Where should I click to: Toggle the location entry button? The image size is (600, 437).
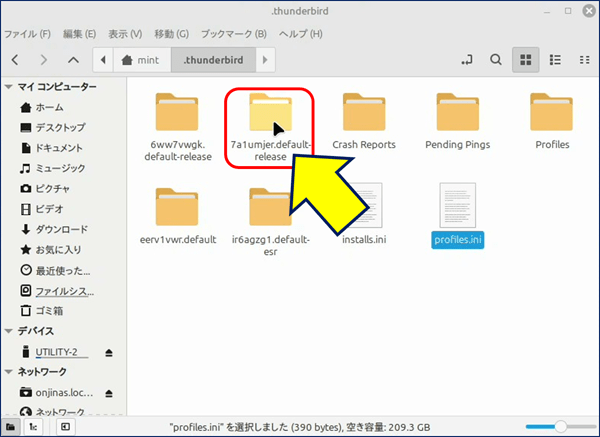click(467, 60)
